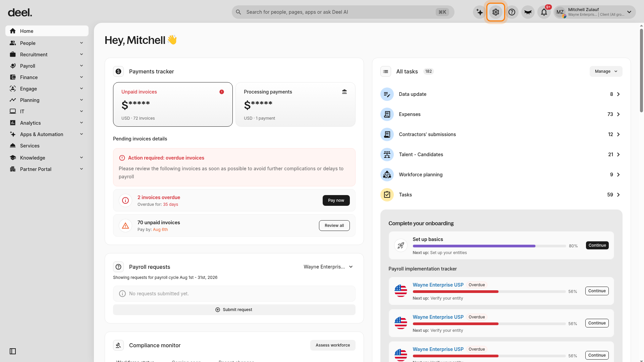
Task: Focus the Deel AI search field
Action: (x=343, y=12)
